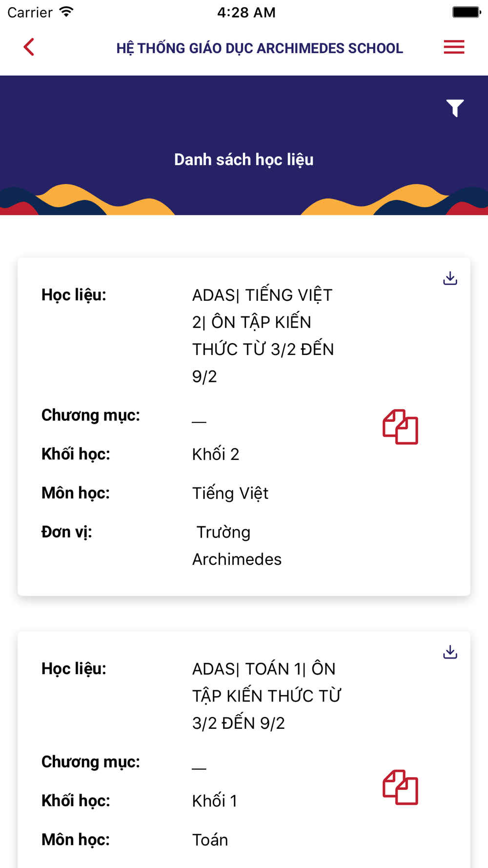Open the filter funnel icon
The image size is (488, 868).
click(x=455, y=108)
